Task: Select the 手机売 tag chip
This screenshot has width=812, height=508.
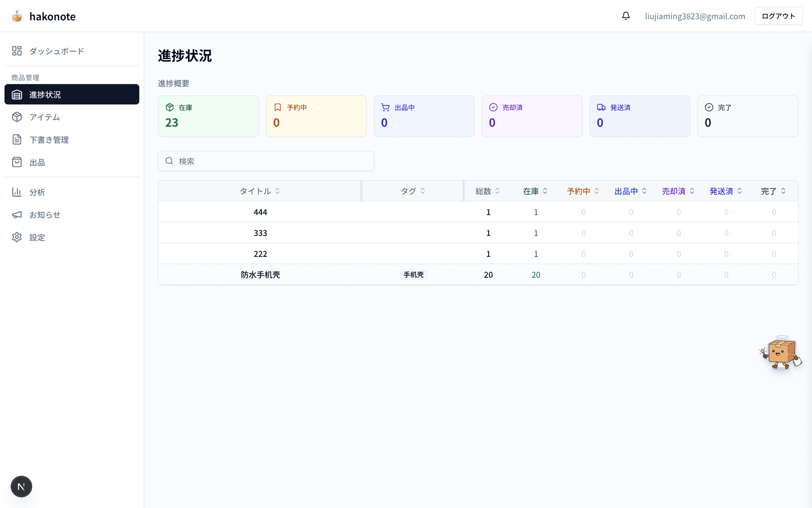Action: 413,274
